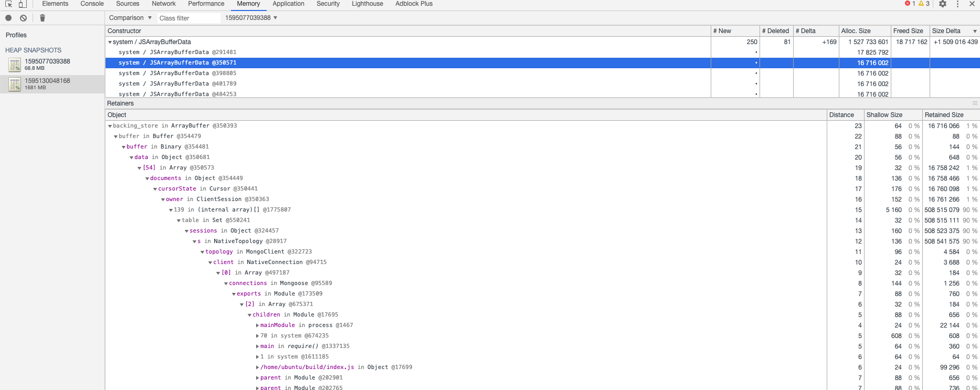Sort by Alloc. Size column header
This screenshot has width=980, height=390.
point(865,31)
